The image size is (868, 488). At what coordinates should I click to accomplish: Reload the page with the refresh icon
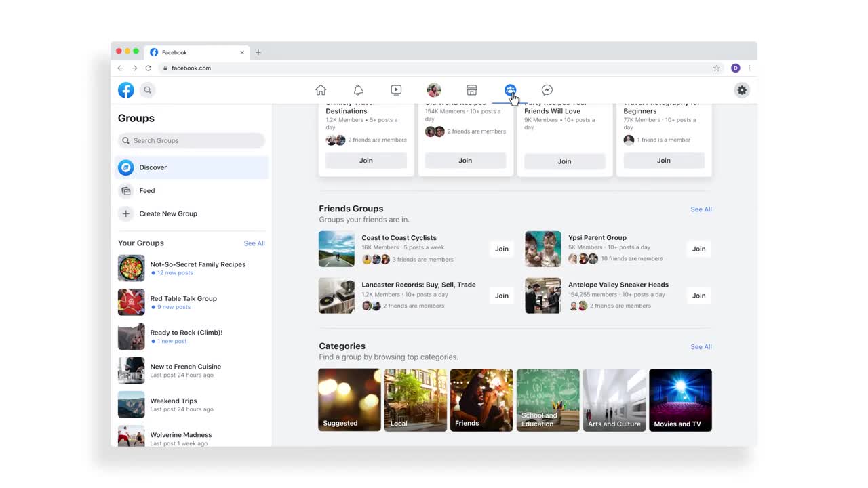149,68
